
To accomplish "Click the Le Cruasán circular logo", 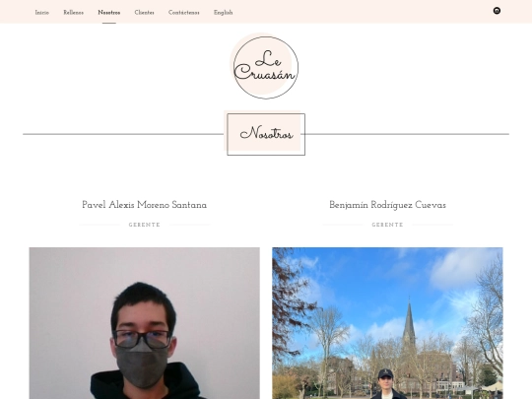I will coord(265,67).
